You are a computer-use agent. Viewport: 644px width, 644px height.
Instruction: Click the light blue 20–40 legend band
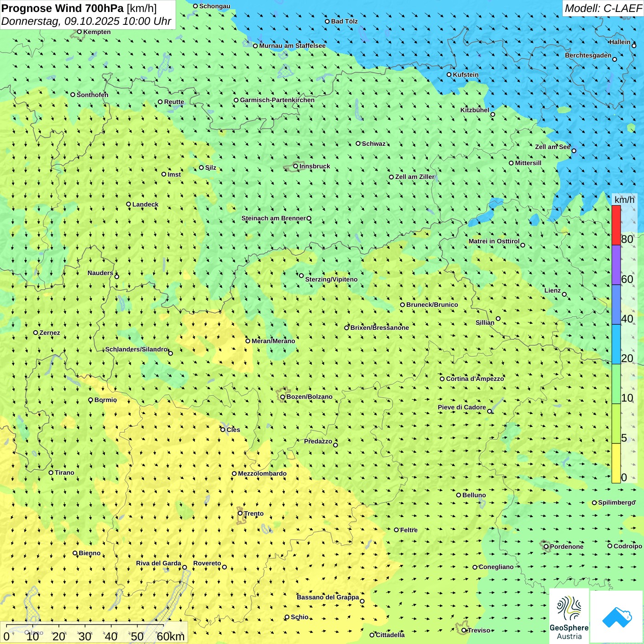click(616, 344)
